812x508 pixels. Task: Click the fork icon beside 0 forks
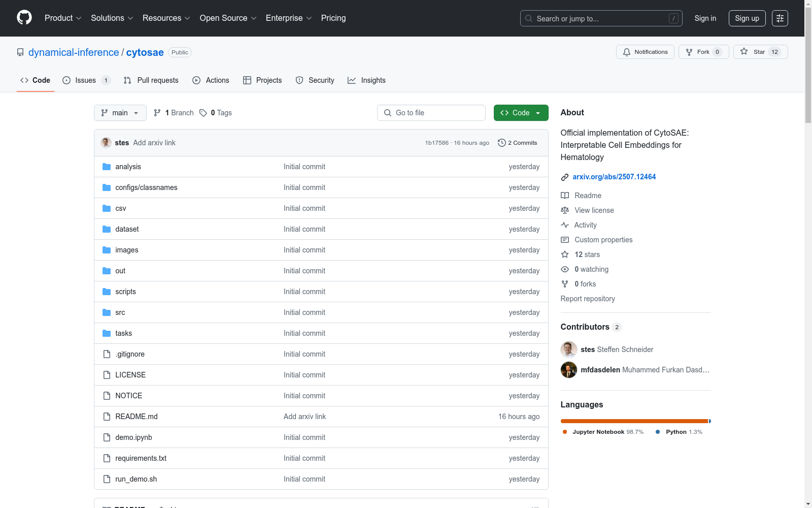[x=565, y=284]
